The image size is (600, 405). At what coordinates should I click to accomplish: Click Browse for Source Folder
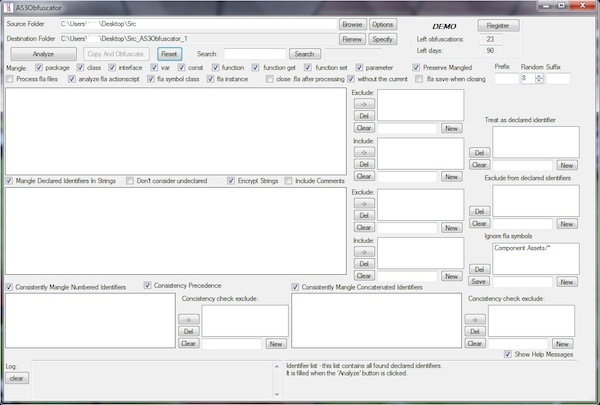(352, 24)
